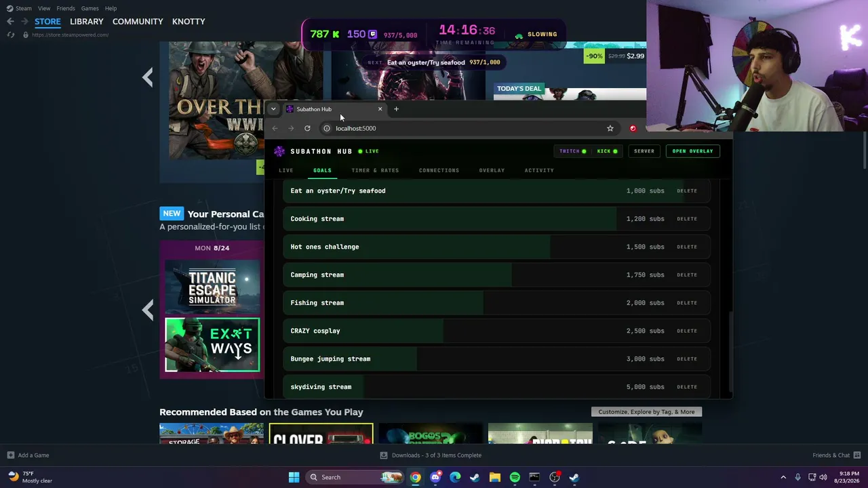Toggle the Twitch connection indicator
The image size is (868, 488).
tap(573, 151)
